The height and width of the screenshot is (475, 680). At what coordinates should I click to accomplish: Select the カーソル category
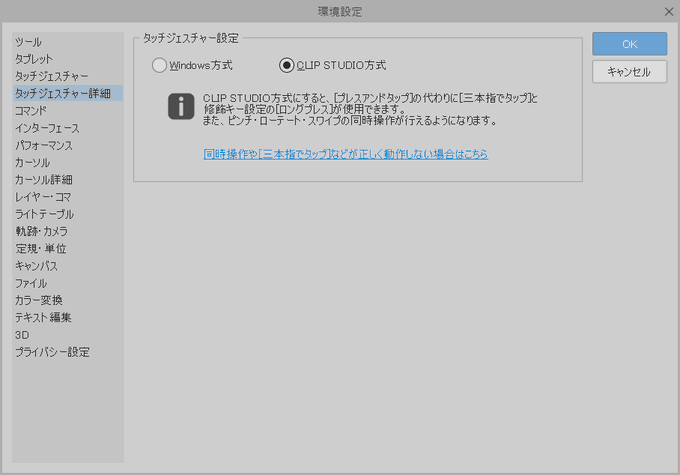[x=68, y=163]
